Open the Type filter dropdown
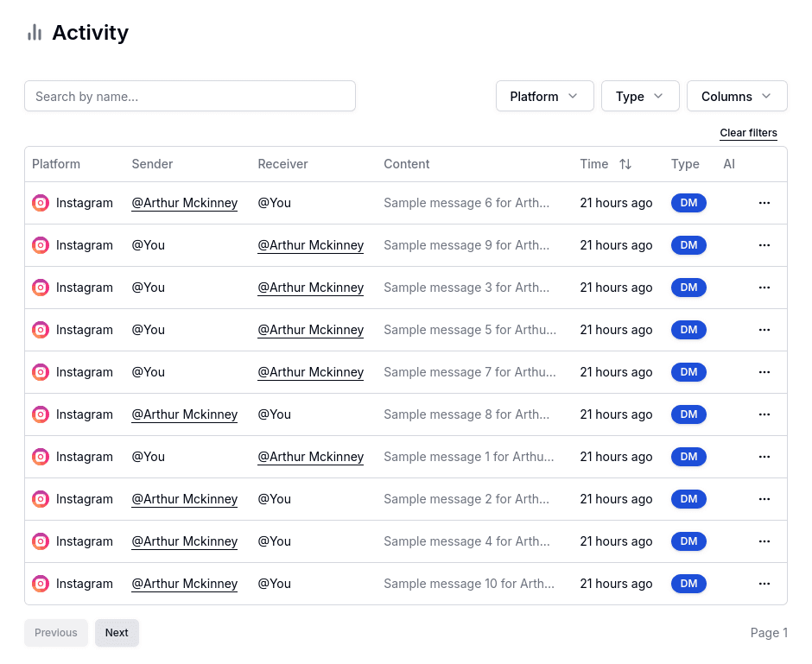Image resolution: width=812 pixels, height=664 pixels. coord(640,96)
